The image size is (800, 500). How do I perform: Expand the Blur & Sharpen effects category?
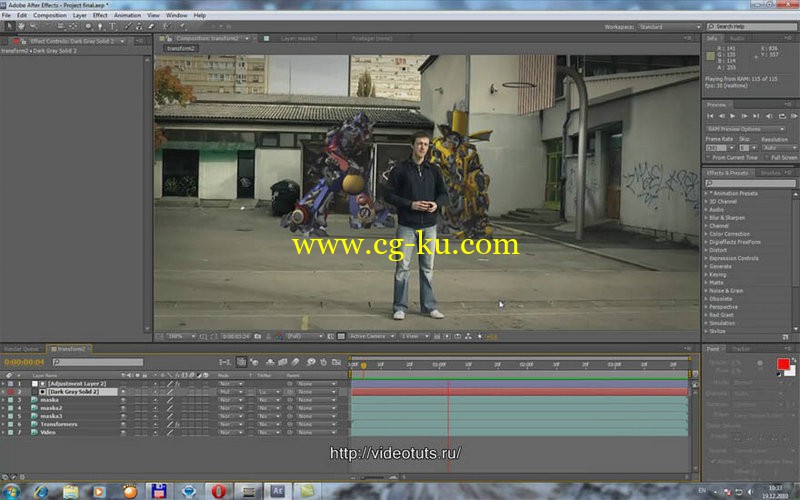(x=707, y=218)
